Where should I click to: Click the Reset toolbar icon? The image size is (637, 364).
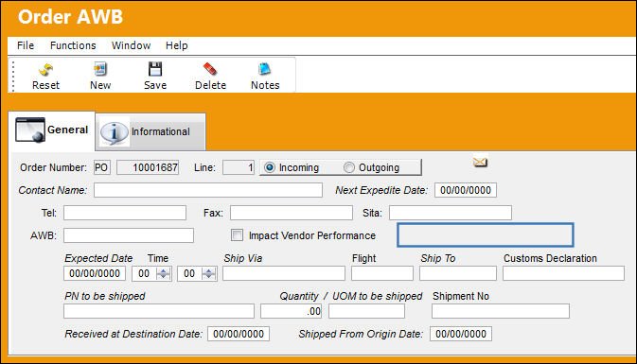pyautogui.click(x=46, y=69)
